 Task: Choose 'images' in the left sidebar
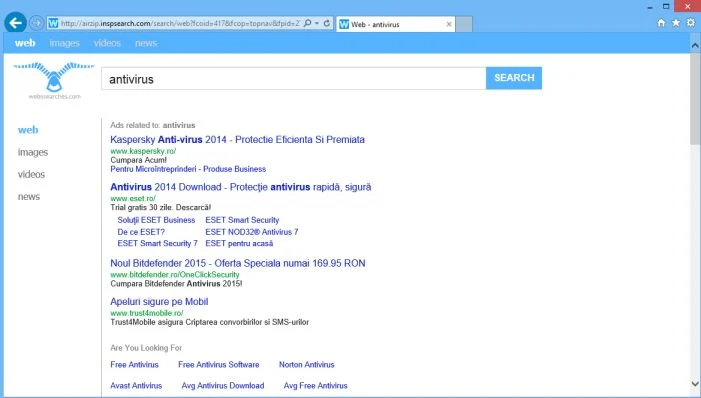[33, 152]
